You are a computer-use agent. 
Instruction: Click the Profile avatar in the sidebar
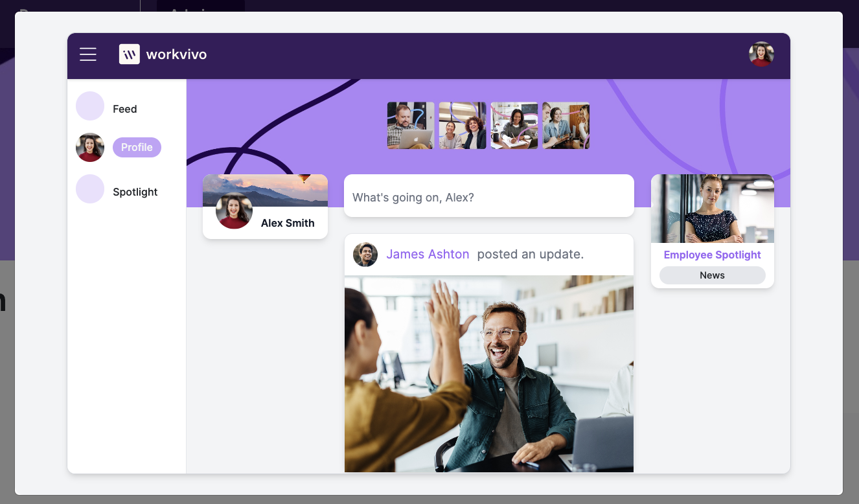(x=90, y=148)
